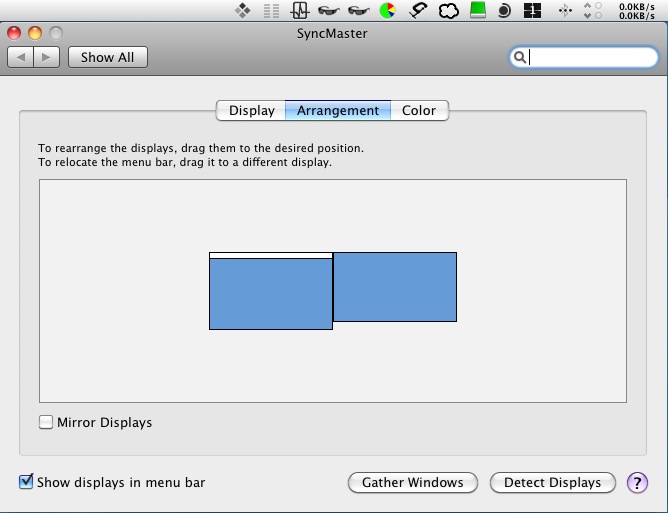Image resolution: width=668 pixels, height=513 pixels.
Task: Click the search magnifier icon
Action: pos(519,57)
